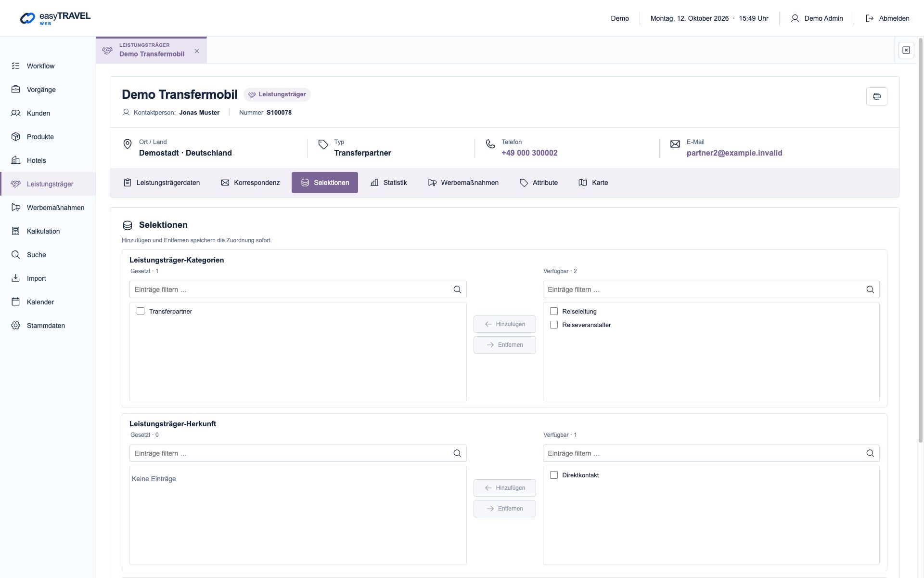Check the Reiseleitung checkbox
Image resolution: width=924 pixels, height=578 pixels.
[x=554, y=312]
